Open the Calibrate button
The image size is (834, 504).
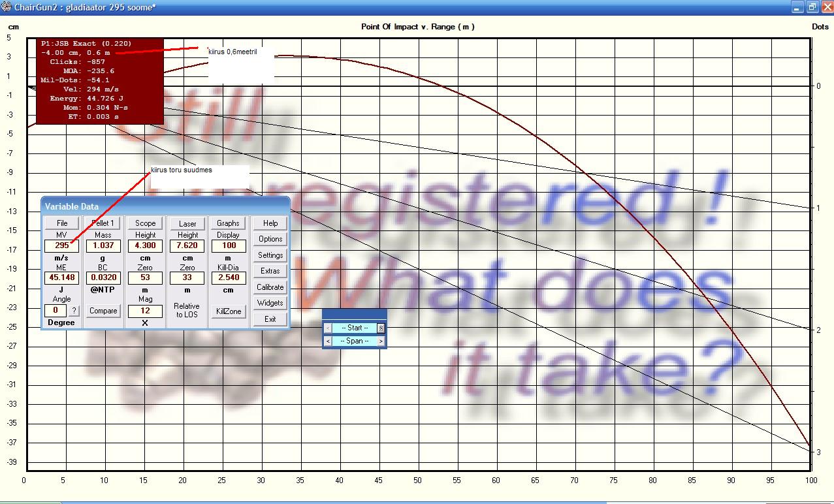[270, 287]
